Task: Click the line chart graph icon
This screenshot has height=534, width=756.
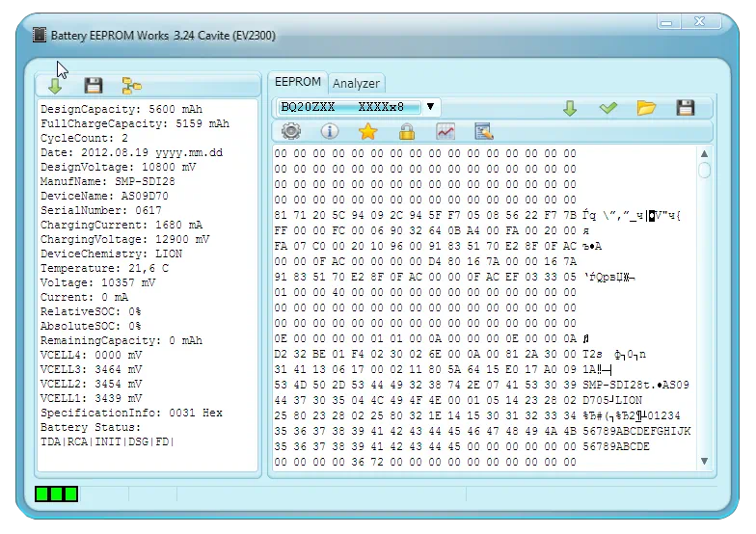Action: coord(445,132)
